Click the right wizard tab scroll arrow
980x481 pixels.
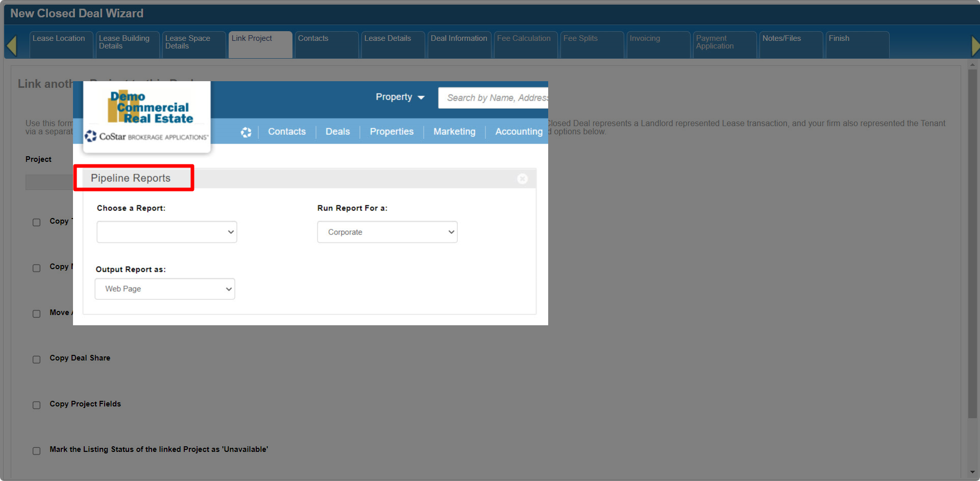(x=974, y=45)
